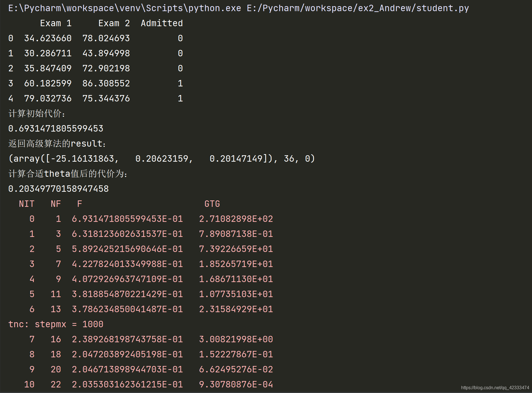The image size is (532, 393).
Task: Click F value 2.035303162361215E-01
Action: (x=127, y=384)
